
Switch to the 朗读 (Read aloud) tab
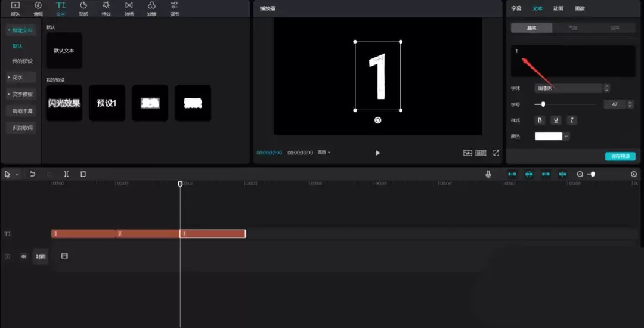click(x=579, y=8)
